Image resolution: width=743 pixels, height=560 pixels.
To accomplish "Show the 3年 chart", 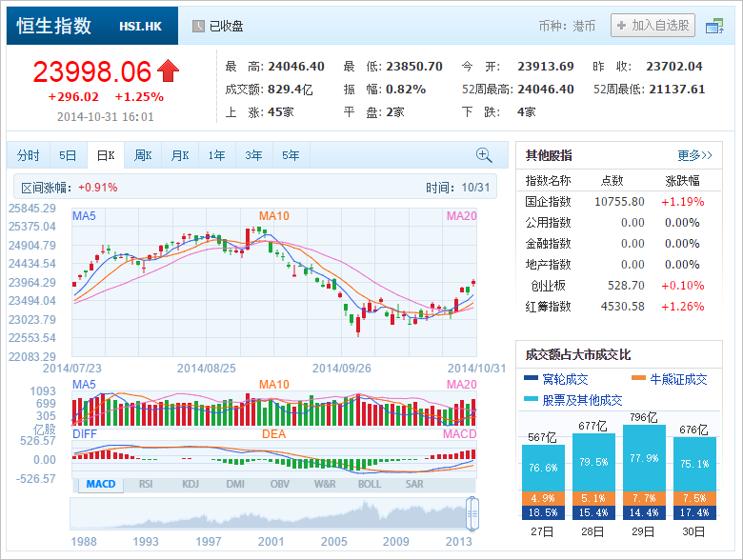I will 253,155.
